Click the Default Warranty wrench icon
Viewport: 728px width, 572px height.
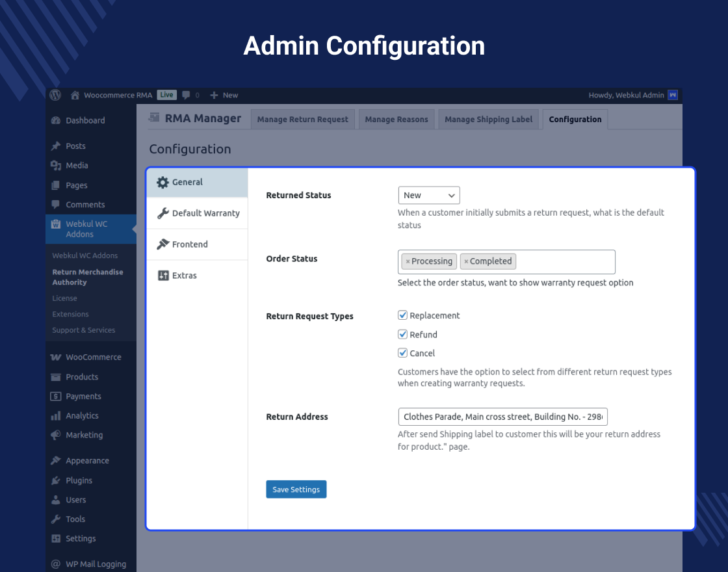tap(163, 214)
